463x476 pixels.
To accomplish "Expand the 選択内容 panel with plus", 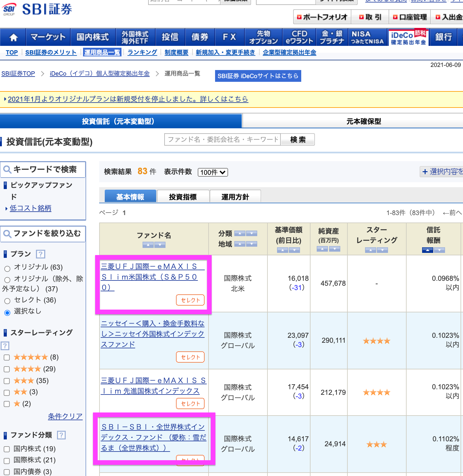I will pyautogui.click(x=442, y=172).
